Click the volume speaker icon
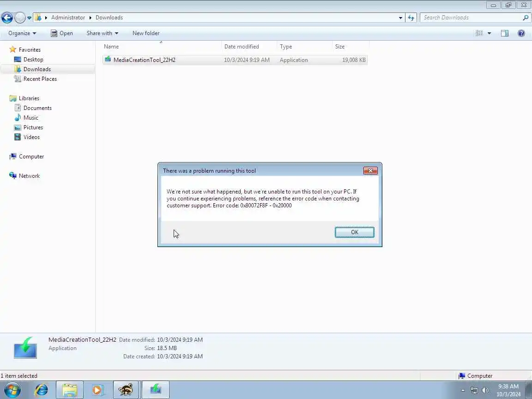Viewport: 532px width, 399px height. click(485, 390)
